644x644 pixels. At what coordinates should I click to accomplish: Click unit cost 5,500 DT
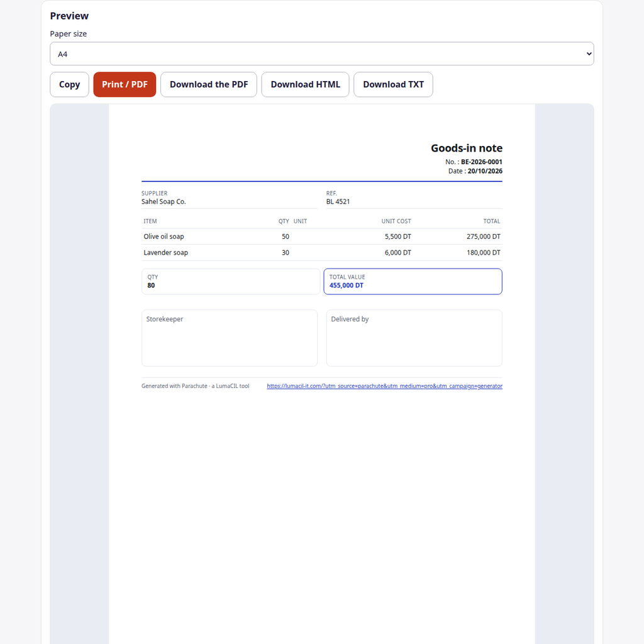(x=397, y=236)
